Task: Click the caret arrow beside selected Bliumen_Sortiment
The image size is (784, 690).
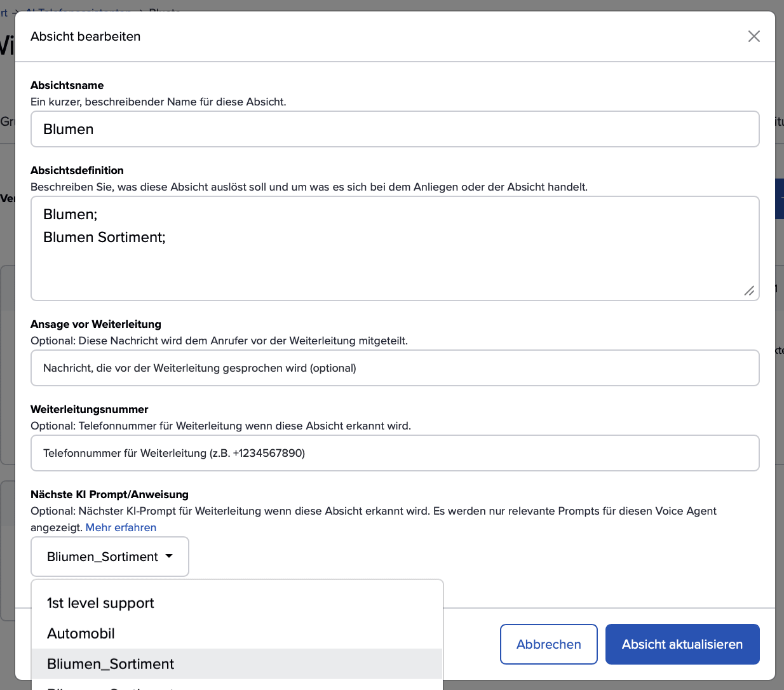Action: (x=169, y=556)
